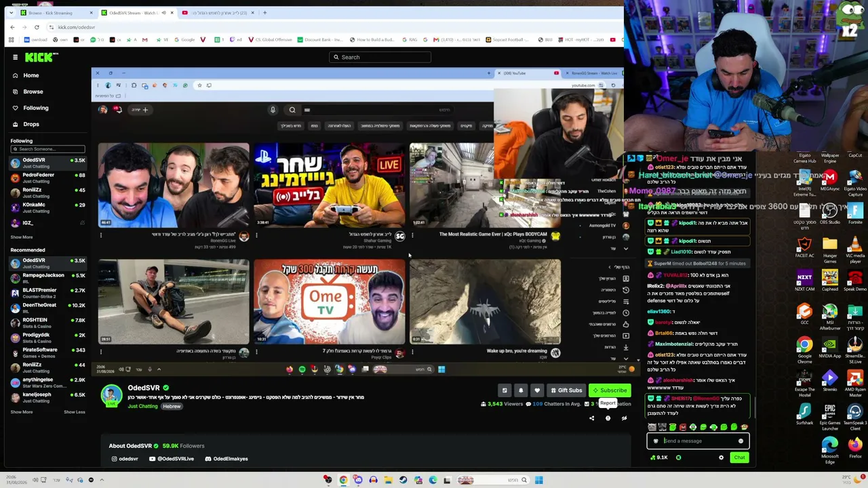Viewport: 868px width, 488px height.
Task: Open BLASTPremier recommended channel
Action: click(47, 293)
